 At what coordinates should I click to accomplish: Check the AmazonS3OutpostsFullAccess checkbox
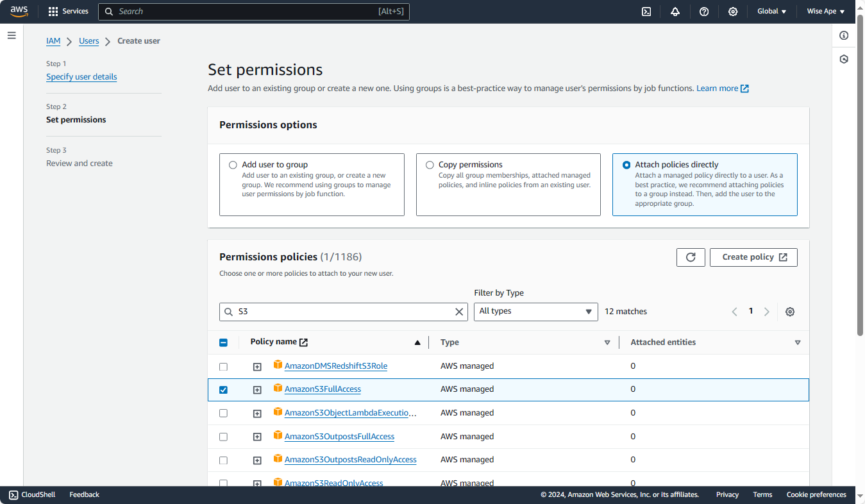[x=223, y=437]
